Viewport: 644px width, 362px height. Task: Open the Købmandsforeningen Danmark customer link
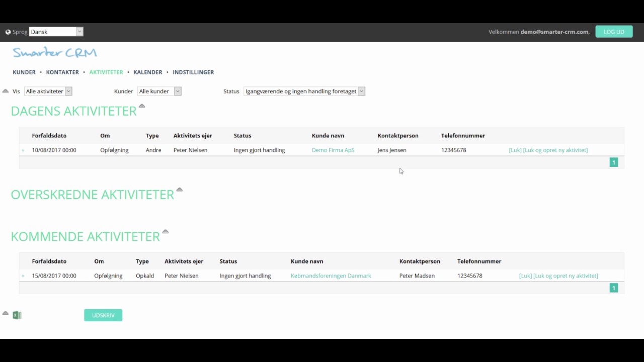click(x=331, y=276)
